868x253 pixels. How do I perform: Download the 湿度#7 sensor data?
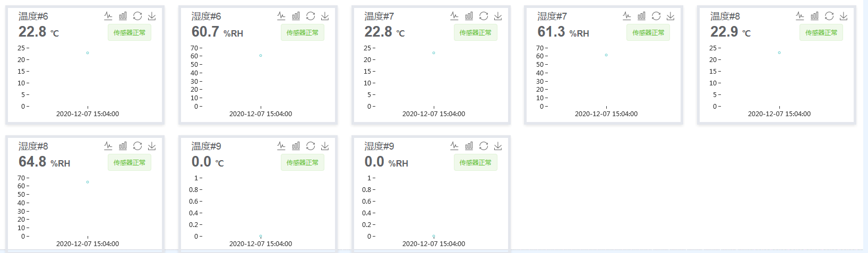coord(671,16)
